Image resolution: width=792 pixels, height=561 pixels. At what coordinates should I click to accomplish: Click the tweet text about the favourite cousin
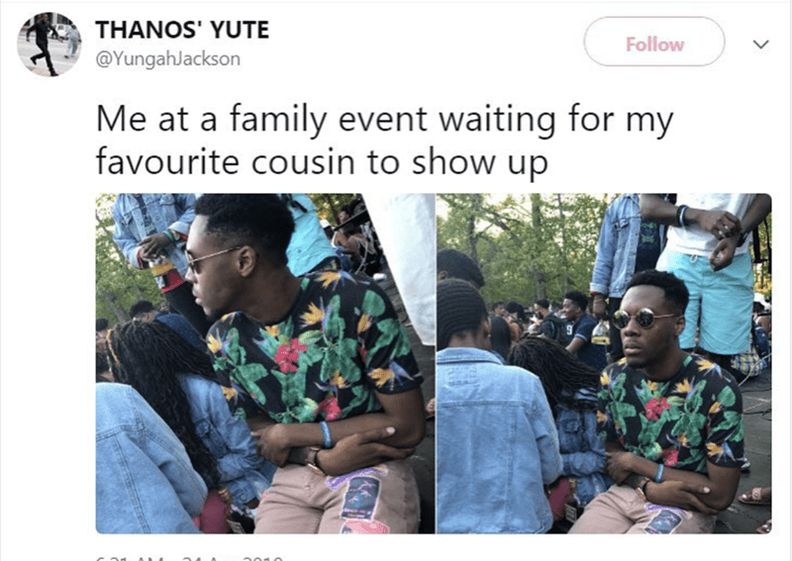click(x=384, y=140)
